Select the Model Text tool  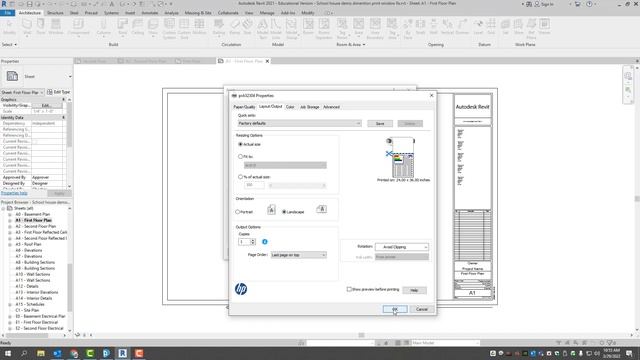[x=262, y=28]
